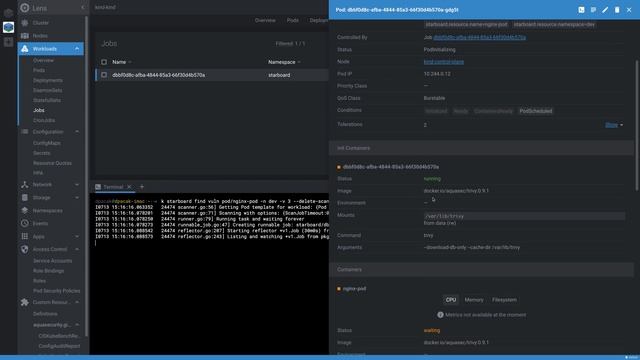The image size is (640, 360).
Task: Click the /var/lib/trivy mount path field
Action: (x=524, y=216)
